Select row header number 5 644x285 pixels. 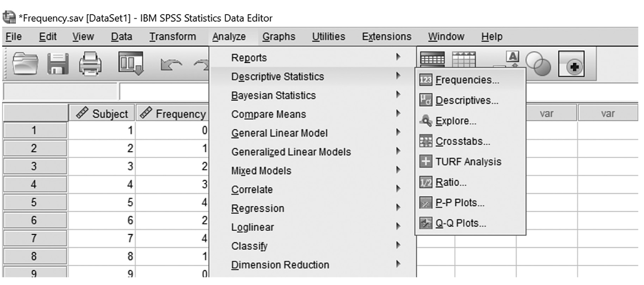click(35, 202)
